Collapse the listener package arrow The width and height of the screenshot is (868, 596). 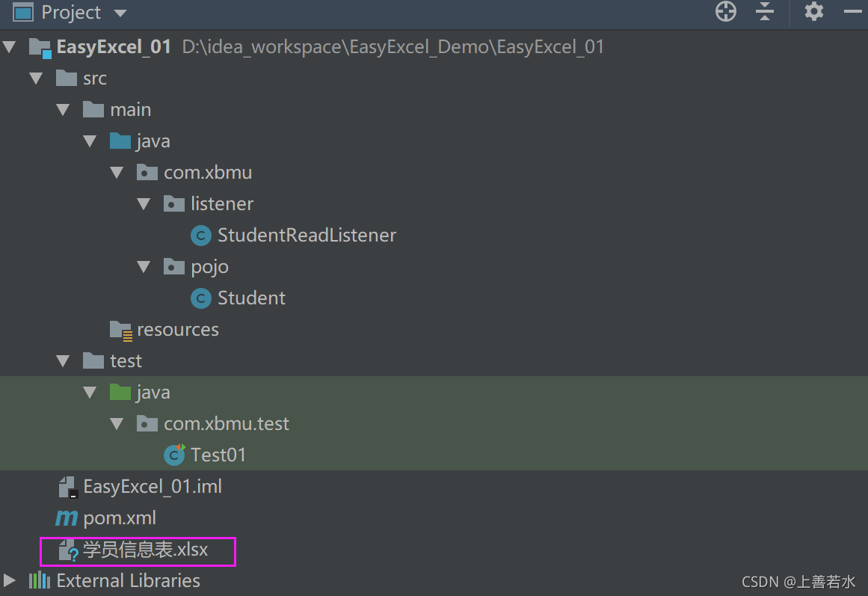(x=144, y=204)
